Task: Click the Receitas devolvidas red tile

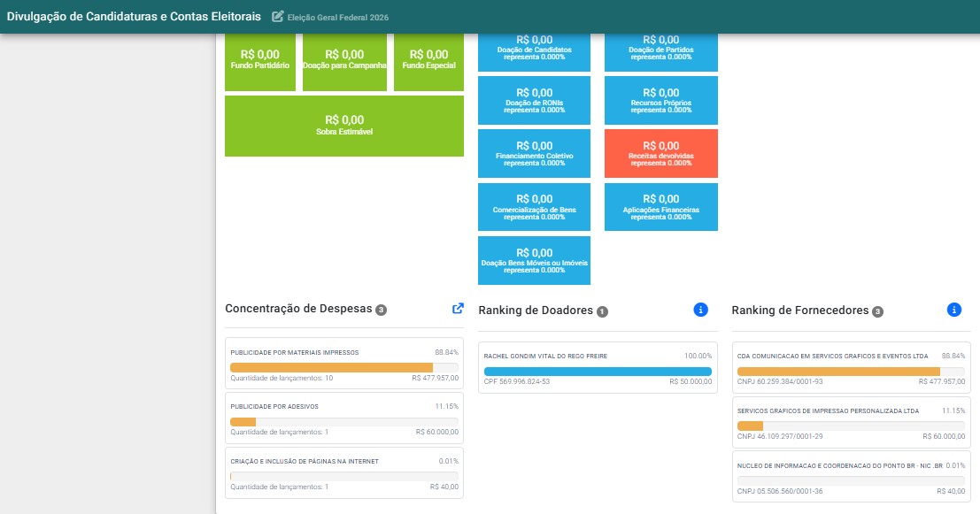Action: click(x=660, y=154)
